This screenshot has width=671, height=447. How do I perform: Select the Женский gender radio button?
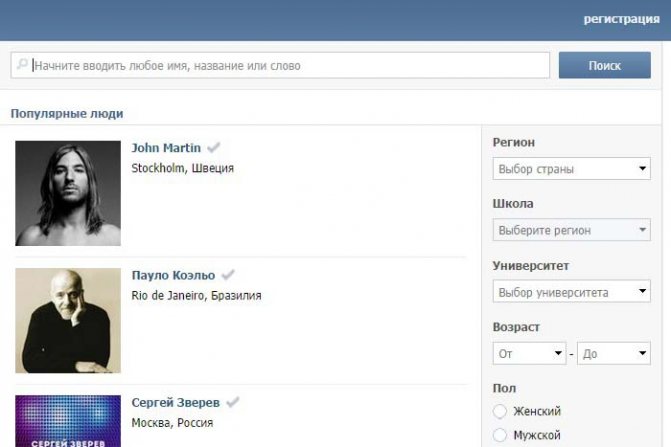pos(499,411)
